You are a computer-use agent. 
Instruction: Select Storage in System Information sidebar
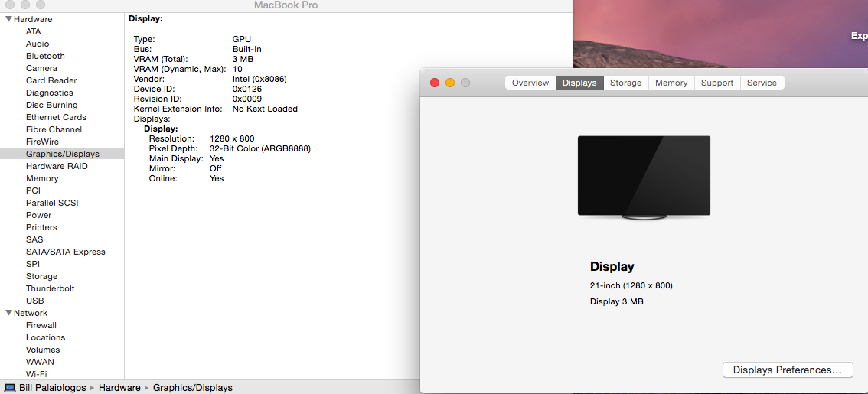point(41,276)
